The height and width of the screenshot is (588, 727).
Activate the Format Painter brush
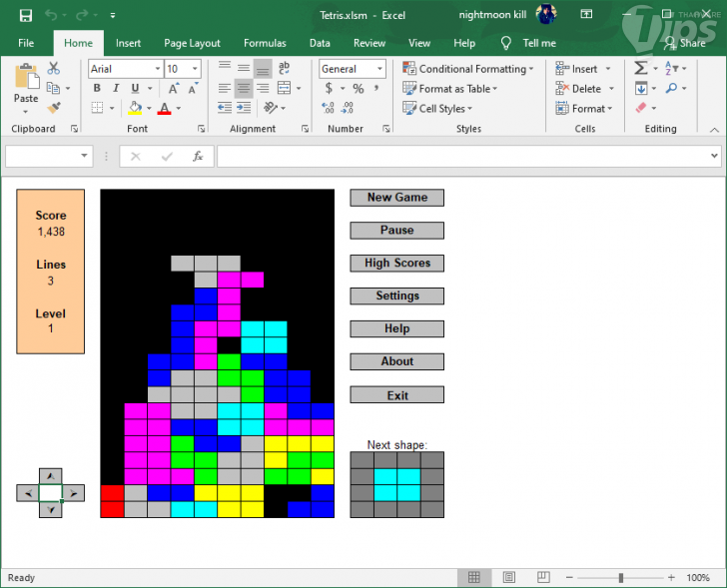pyautogui.click(x=54, y=108)
